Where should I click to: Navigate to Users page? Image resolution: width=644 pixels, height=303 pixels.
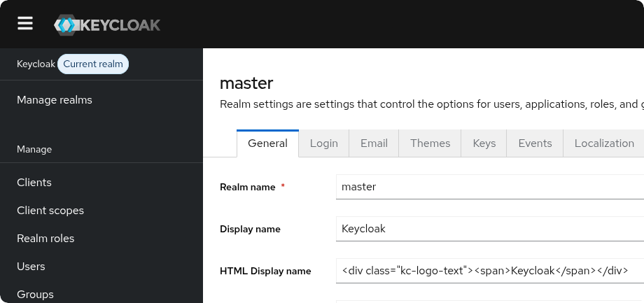(31, 267)
